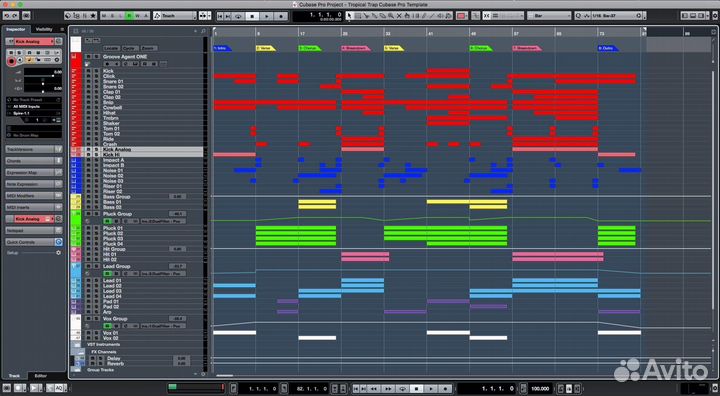Select the Range Selection tool
Viewport: 720px width, 396px height.
coord(358,16)
